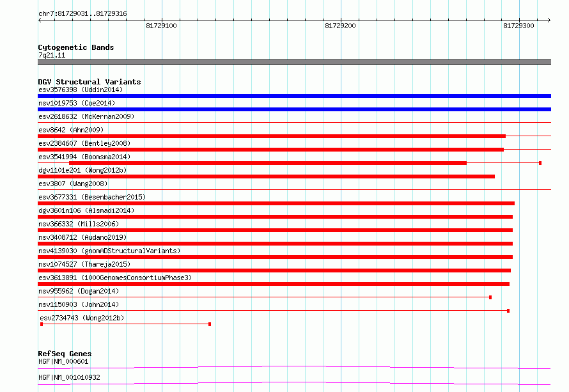Viewport: 569px width, 392px height.
Task: Select the red bar under dgv3601n106 (Alsmadi2014)
Action: click(275, 217)
